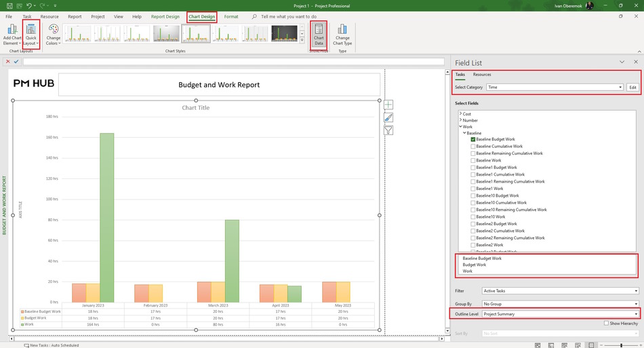Image resolution: width=644 pixels, height=348 pixels.
Task: Open the Quick Layout gallery
Action: pyautogui.click(x=31, y=35)
